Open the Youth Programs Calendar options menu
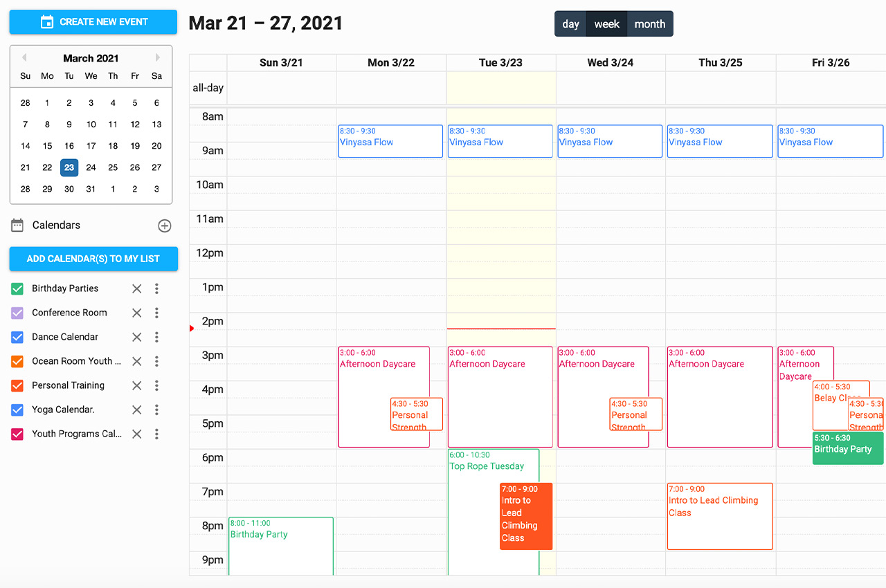This screenshot has height=588, width=886. coord(156,434)
